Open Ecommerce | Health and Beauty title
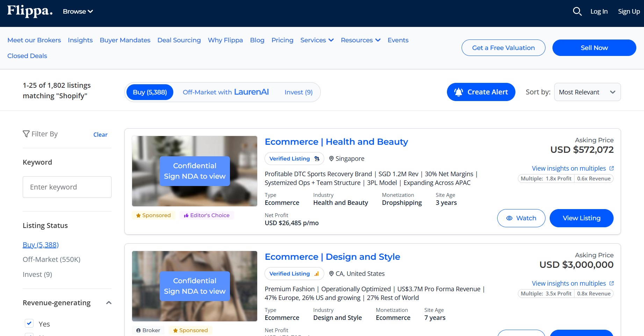 pyautogui.click(x=336, y=142)
